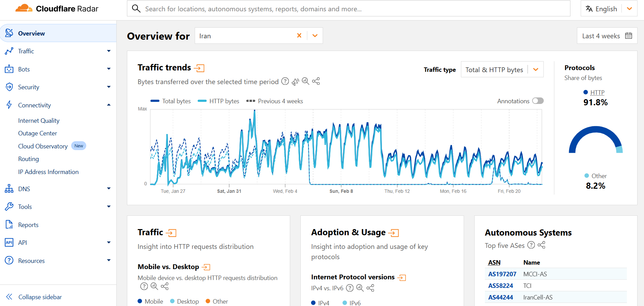Open the Traffic card expand arrow icon
Image resolution: width=644 pixels, height=306 pixels.
tap(171, 233)
